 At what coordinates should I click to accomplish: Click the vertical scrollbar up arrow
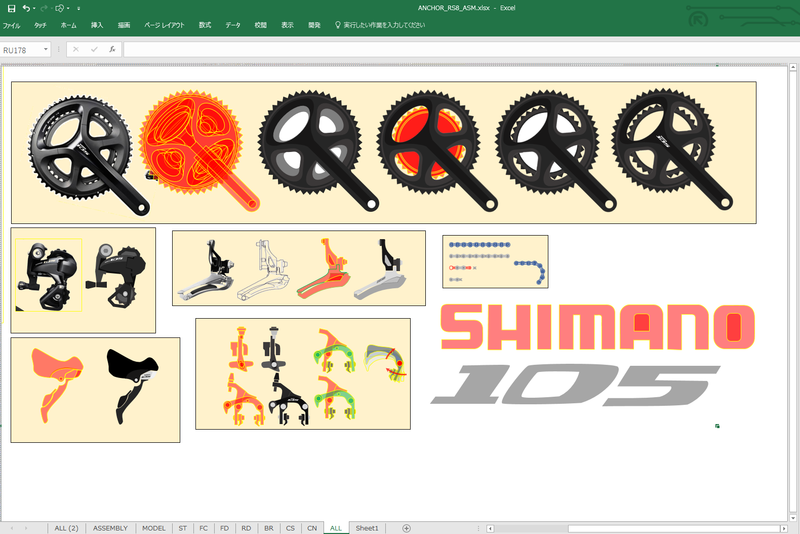[x=793, y=67]
